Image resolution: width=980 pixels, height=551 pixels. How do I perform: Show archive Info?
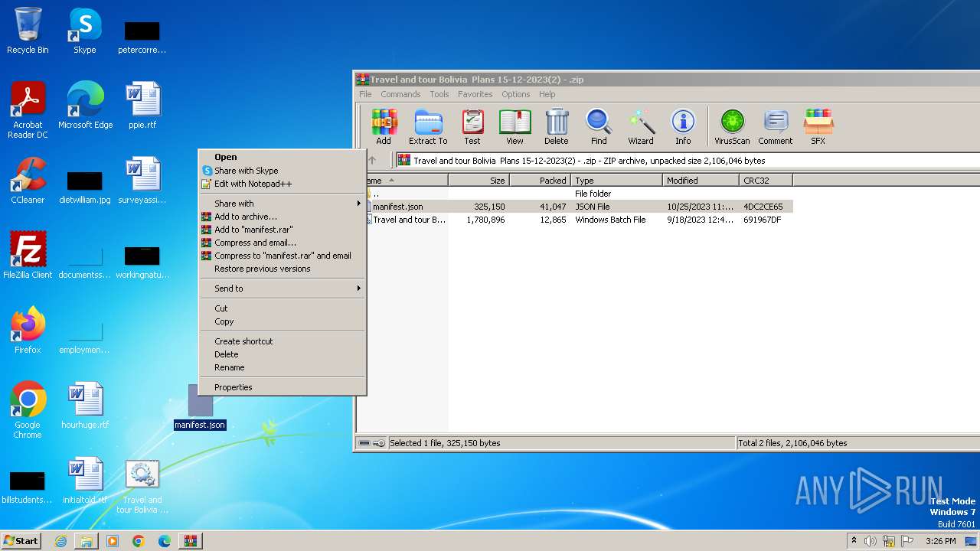683,127
